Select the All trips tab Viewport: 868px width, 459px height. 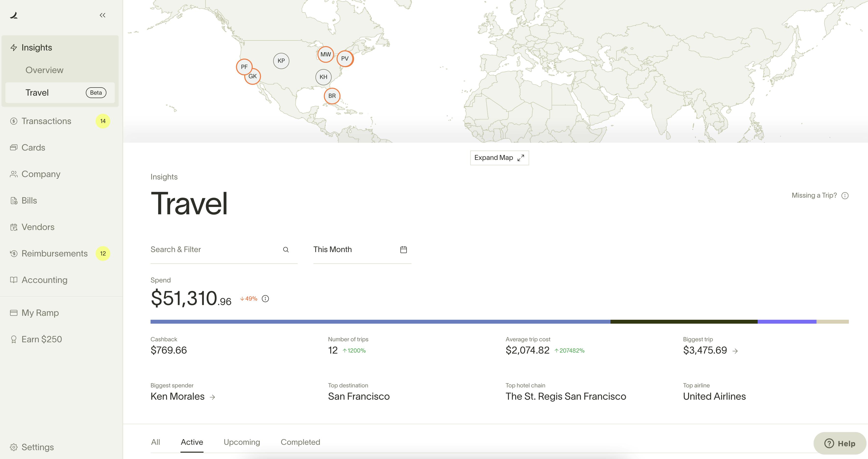pyautogui.click(x=155, y=442)
